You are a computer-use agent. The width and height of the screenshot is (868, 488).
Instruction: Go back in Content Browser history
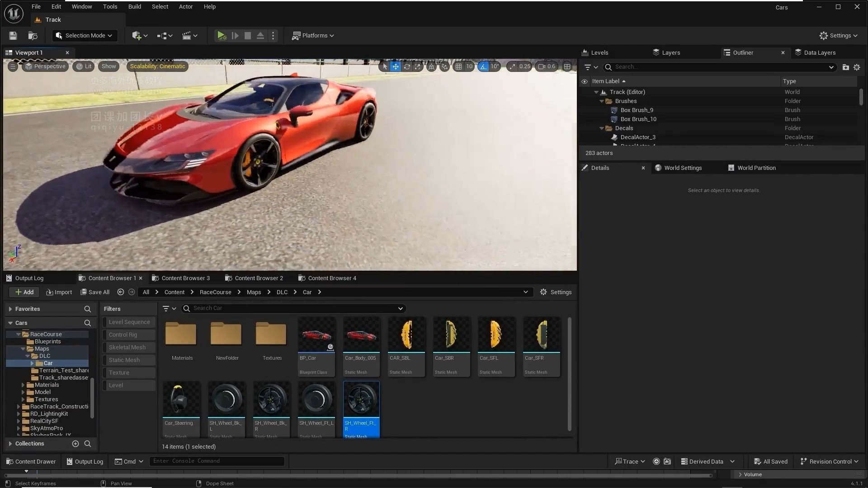(x=121, y=292)
